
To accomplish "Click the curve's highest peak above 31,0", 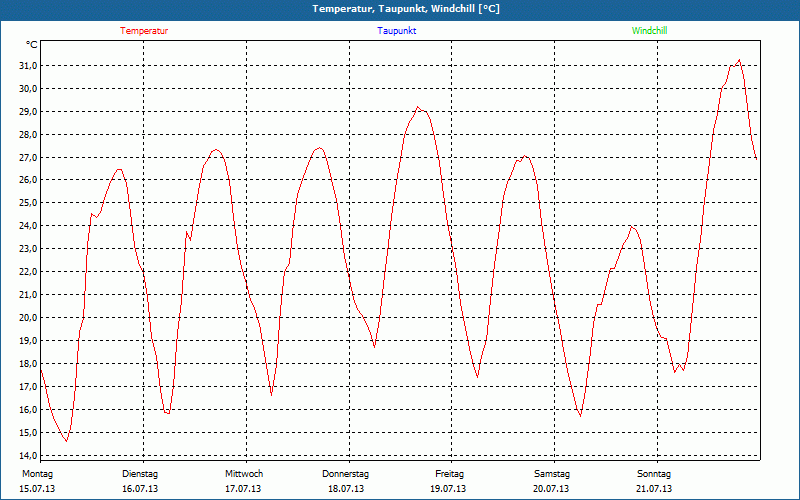I will point(739,60).
